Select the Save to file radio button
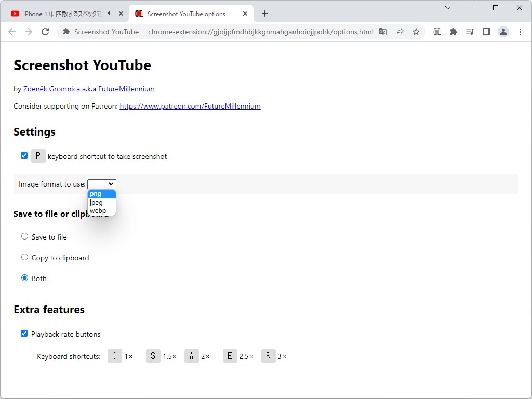Viewport: 532px width, 399px height. (24, 236)
